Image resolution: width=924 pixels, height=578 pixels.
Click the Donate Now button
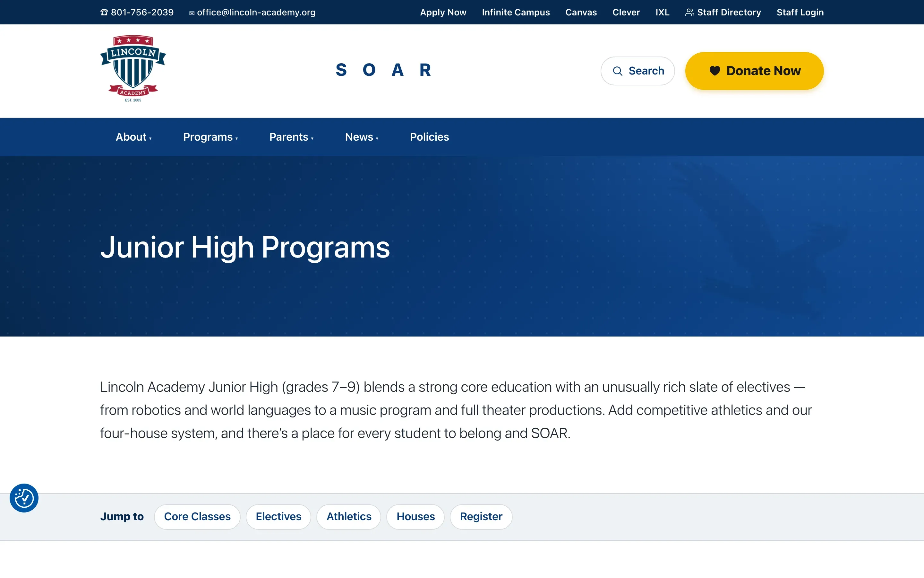[x=754, y=71]
